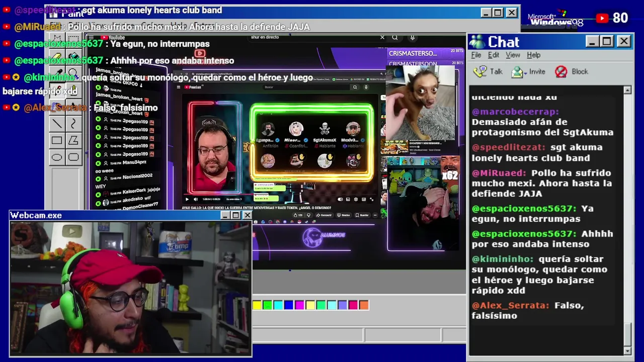Click the Webcam.exe title bar text

[36, 215]
